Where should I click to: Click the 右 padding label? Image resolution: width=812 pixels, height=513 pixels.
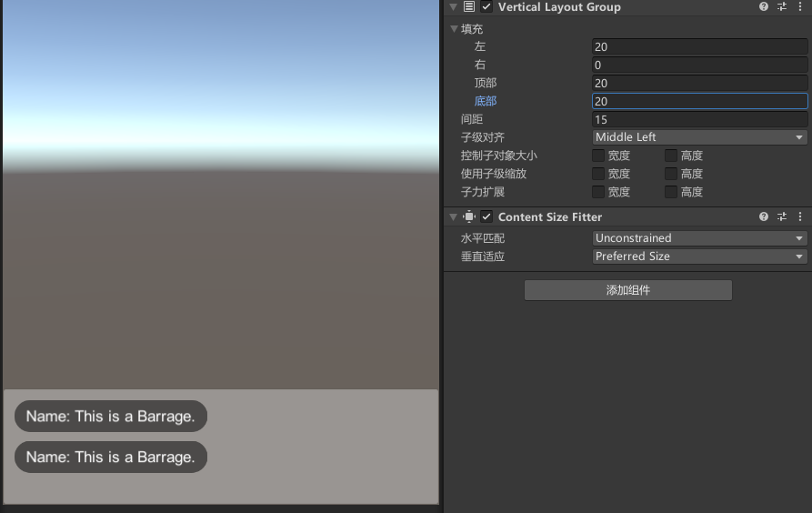[x=480, y=65]
